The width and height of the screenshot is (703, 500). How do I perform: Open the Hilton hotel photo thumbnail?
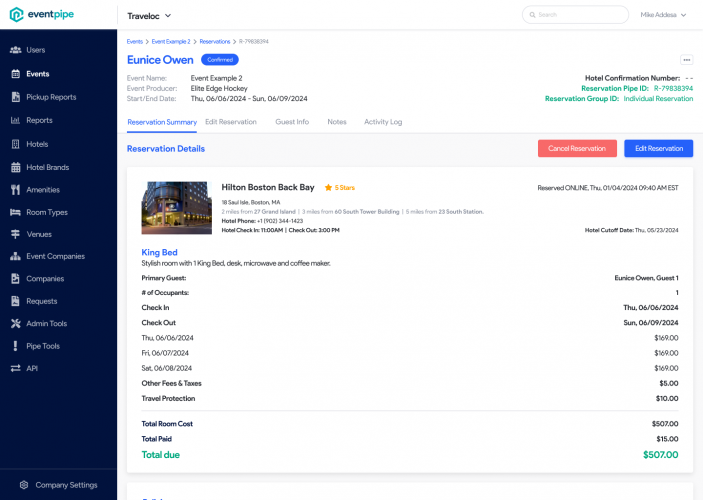coord(177,208)
